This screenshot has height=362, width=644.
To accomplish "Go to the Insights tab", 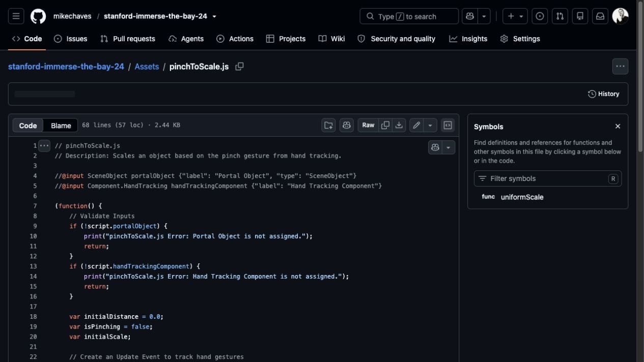I will tap(468, 39).
